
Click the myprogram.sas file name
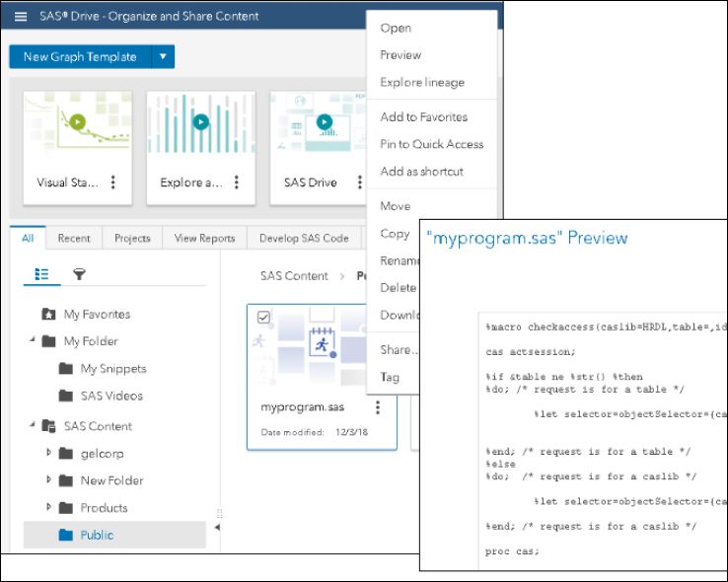click(x=302, y=407)
